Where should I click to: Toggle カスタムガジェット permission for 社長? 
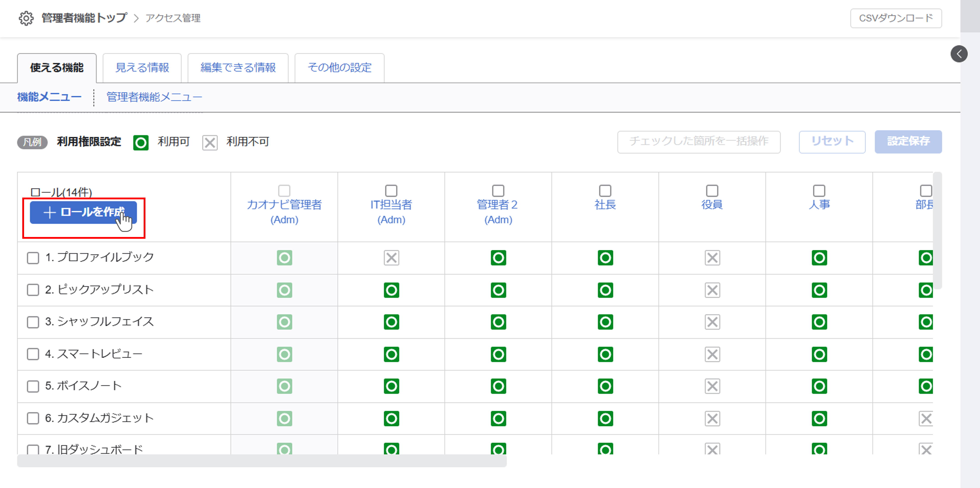[x=605, y=419]
